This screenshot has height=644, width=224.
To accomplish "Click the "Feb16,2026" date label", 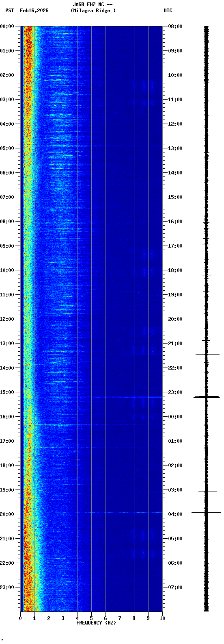I will point(34,11).
